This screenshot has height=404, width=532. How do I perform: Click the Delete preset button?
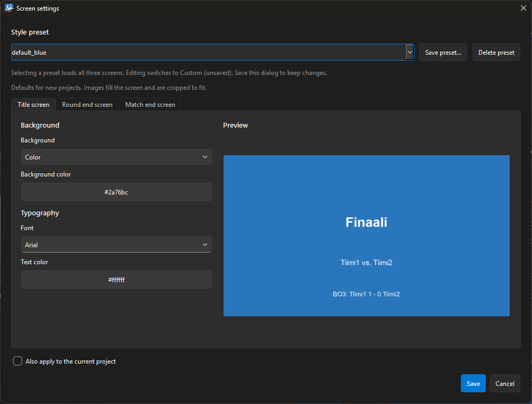click(496, 52)
